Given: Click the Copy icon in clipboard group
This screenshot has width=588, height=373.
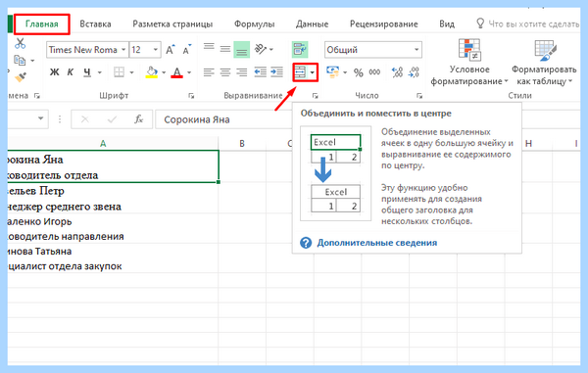Looking at the screenshot, I should pyautogui.click(x=20, y=60).
